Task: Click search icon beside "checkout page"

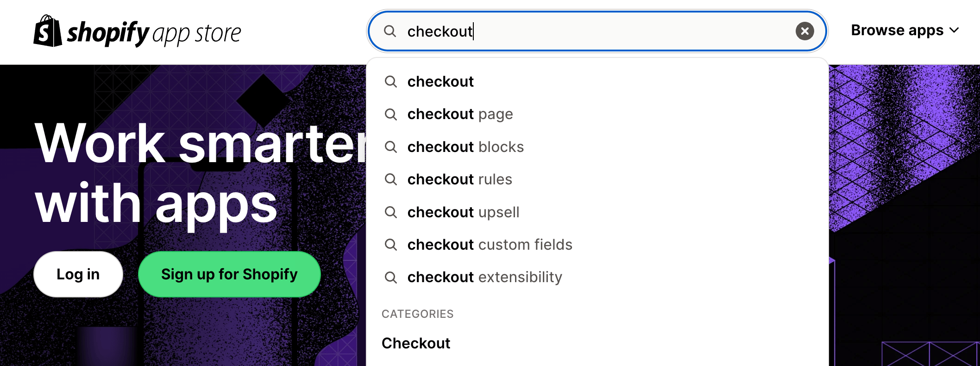Action: click(x=391, y=114)
